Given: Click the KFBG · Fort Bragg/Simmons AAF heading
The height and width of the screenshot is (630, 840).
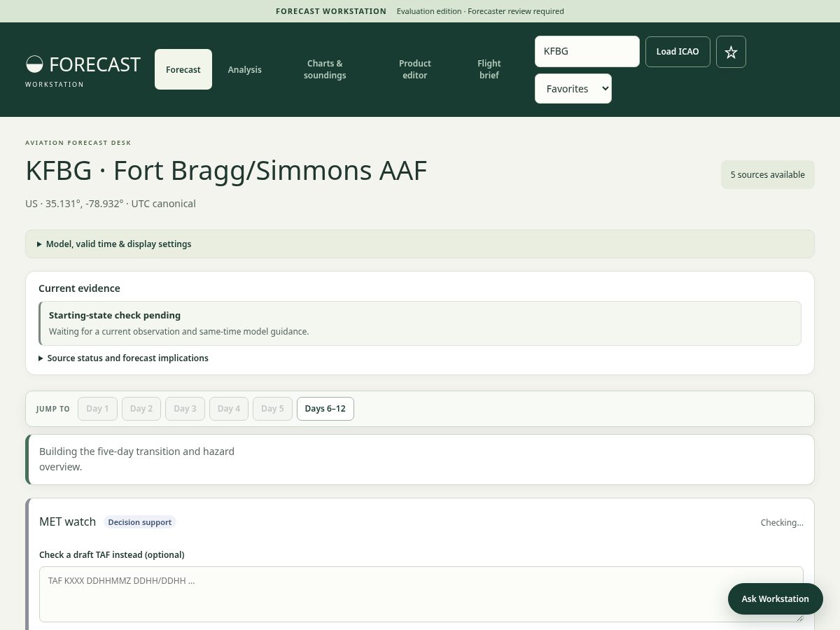Looking at the screenshot, I should pyautogui.click(x=226, y=171).
